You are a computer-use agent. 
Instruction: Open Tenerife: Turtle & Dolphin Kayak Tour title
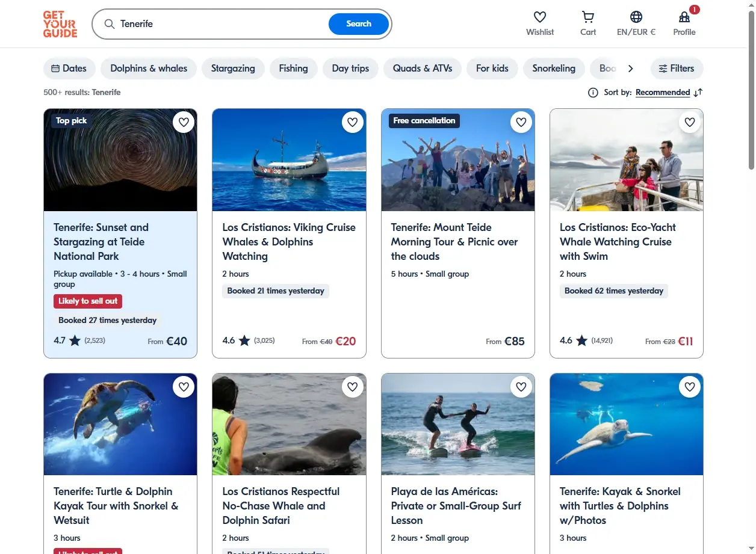point(116,506)
